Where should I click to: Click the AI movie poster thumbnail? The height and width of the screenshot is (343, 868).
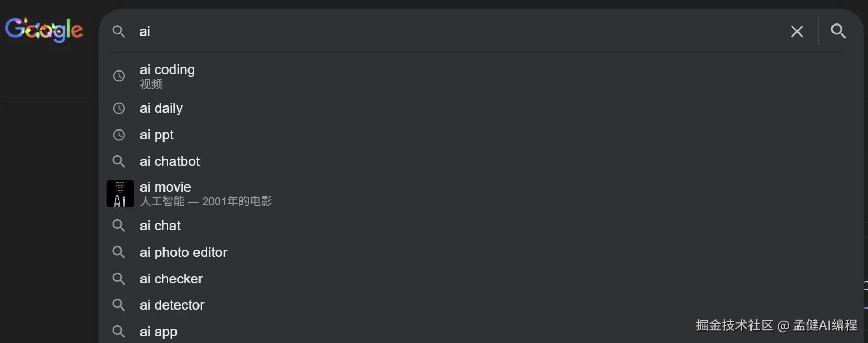[x=120, y=194]
